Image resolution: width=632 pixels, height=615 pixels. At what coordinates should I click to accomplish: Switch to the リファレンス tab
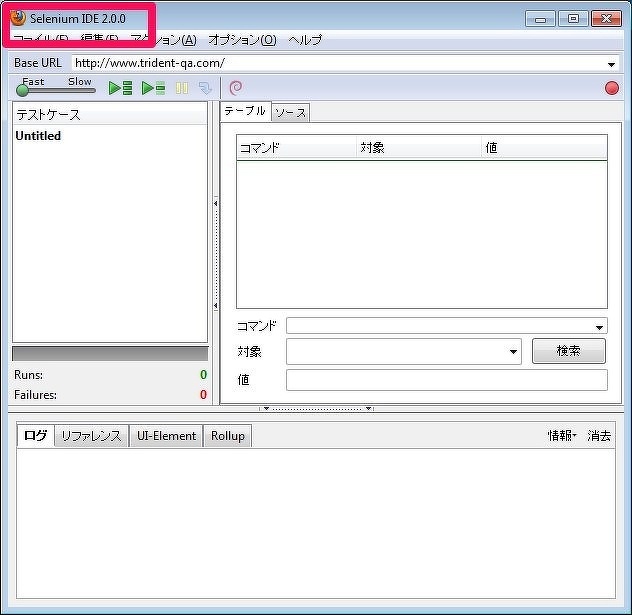(x=91, y=436)
